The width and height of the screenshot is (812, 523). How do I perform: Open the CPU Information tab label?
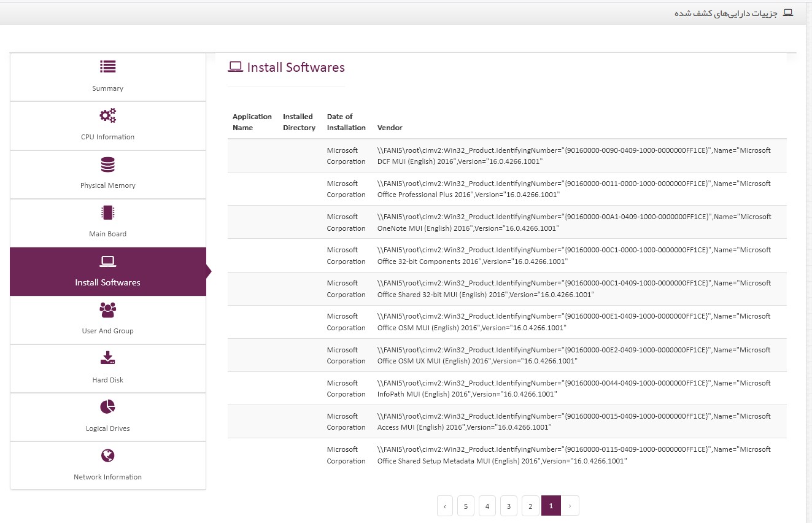pos(108,137)
